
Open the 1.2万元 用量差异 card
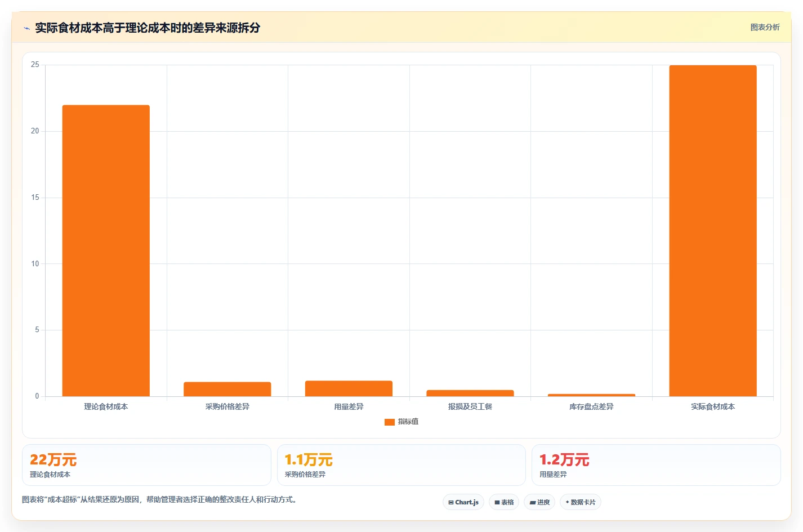(x=656, y=465)
